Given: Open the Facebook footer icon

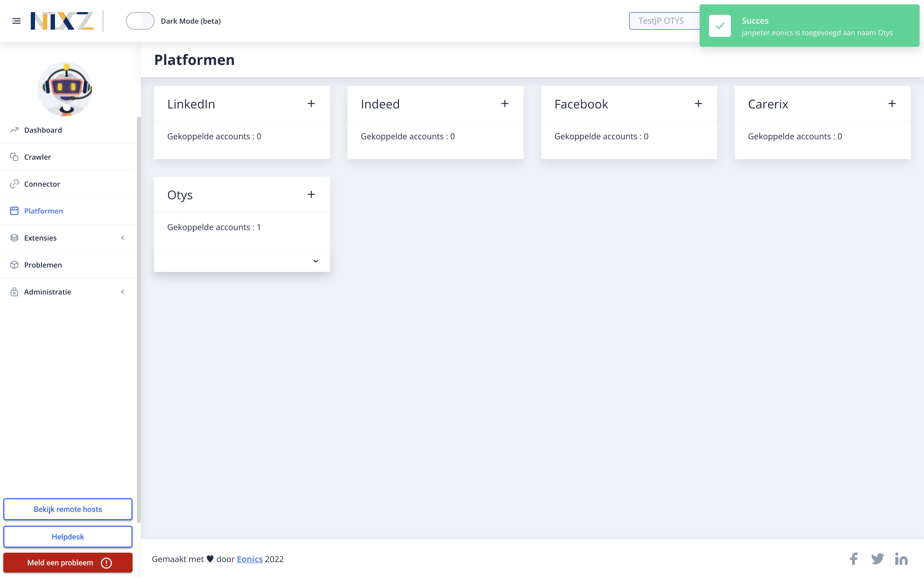Looking at the screenshot, I should click(854, 559).
